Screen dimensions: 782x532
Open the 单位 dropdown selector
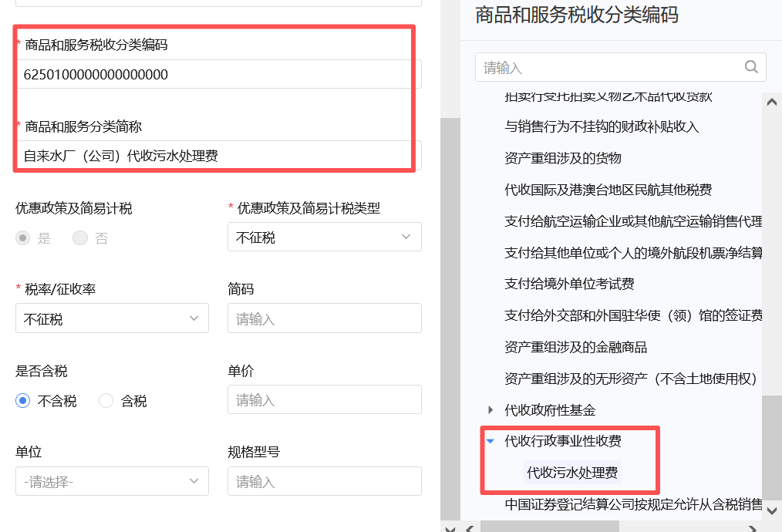click(112, 482)
